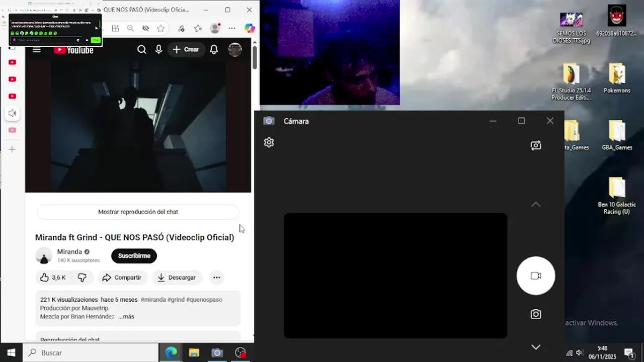The height and width of the screenshot is (362, 644).
Task: Click the recording app icon on taskbar
Action: [240, 353]
